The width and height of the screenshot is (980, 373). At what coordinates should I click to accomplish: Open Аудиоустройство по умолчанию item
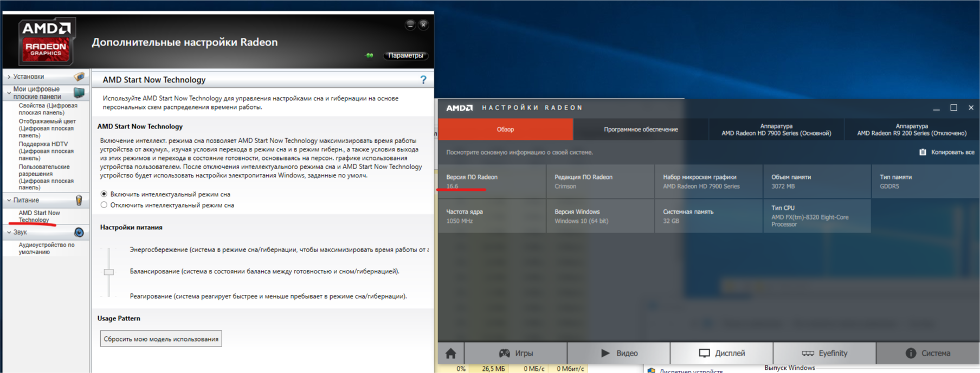[x=47, y=248]
